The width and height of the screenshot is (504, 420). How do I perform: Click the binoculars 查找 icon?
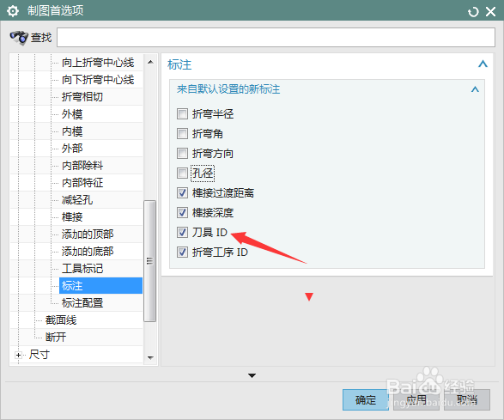[x=19, y=38]
